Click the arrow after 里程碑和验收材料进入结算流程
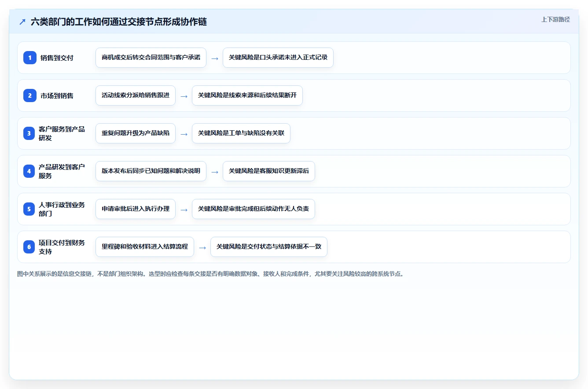This screenshot has height=389, width=588. point(202,247)
